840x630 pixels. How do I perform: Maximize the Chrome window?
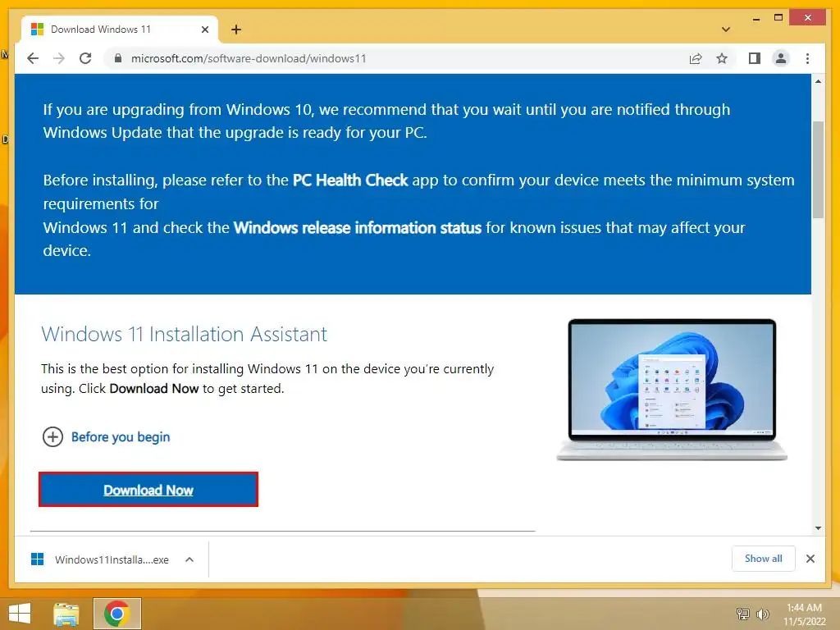click(x=778, y=18)
